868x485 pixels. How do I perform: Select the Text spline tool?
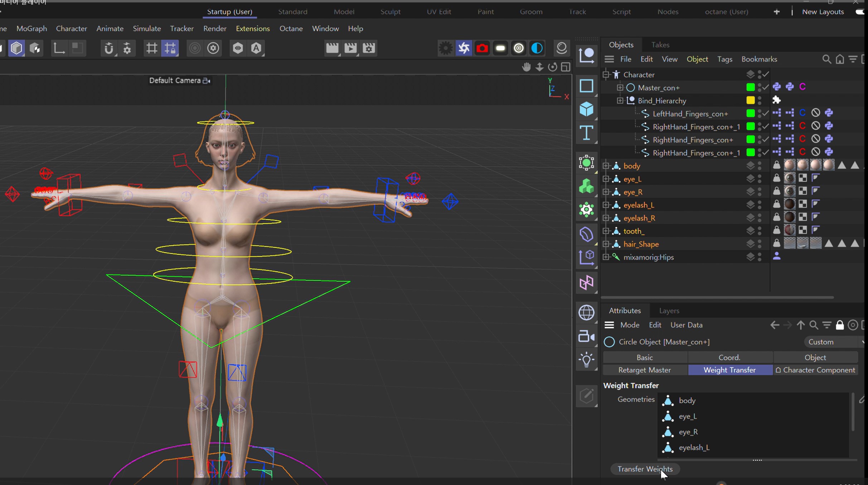point(586,133)
